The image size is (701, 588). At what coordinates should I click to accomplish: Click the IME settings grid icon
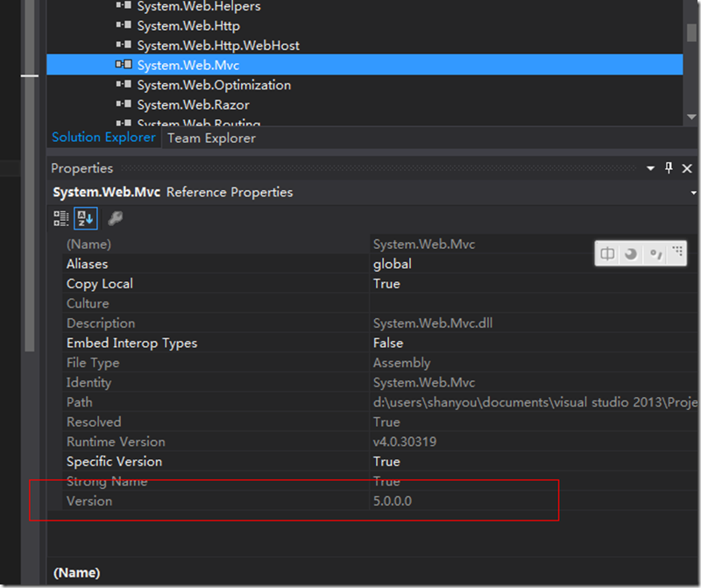tap(676, 253)
